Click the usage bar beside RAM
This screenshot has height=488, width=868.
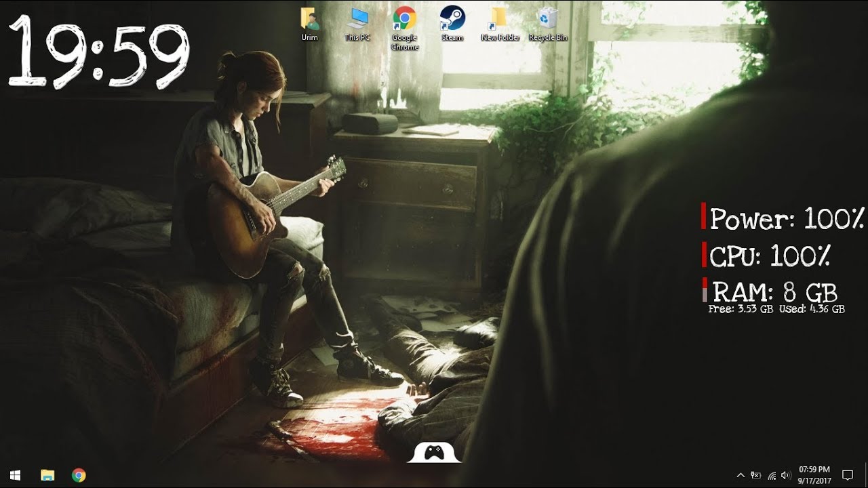(x=705, y=289)
